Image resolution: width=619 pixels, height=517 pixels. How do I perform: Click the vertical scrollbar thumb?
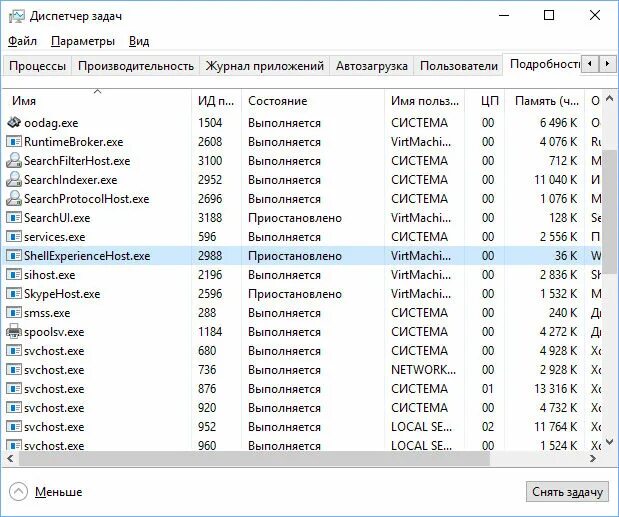(610, 211)
